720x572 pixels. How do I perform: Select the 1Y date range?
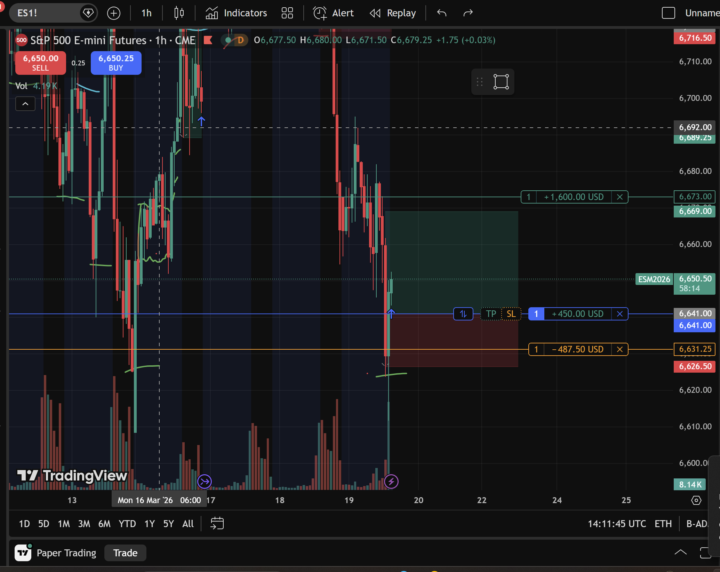tap(150, 524)
